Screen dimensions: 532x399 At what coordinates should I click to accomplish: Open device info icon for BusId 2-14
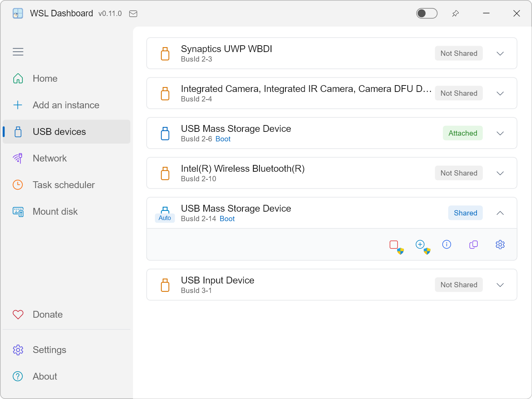click(x=447, y=244)
